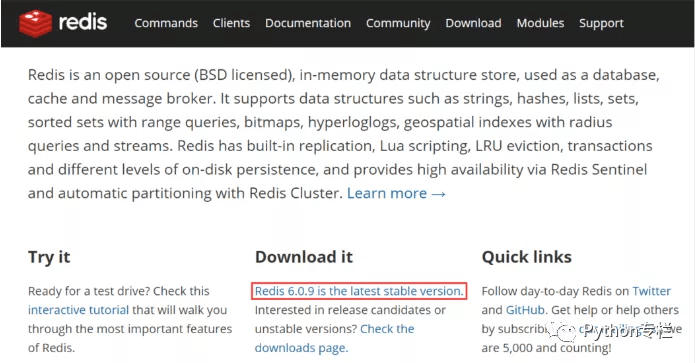Open the Commands nav item
The width and height of the screenshot is (695, 363).
(x=166, y=23)
